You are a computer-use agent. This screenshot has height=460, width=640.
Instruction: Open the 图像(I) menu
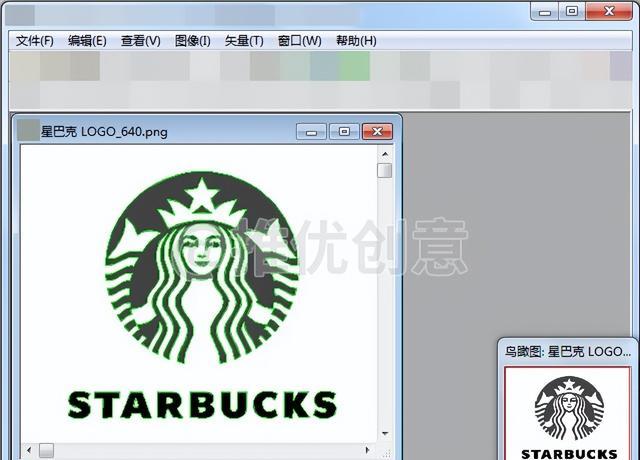click(x=192, y=41)
